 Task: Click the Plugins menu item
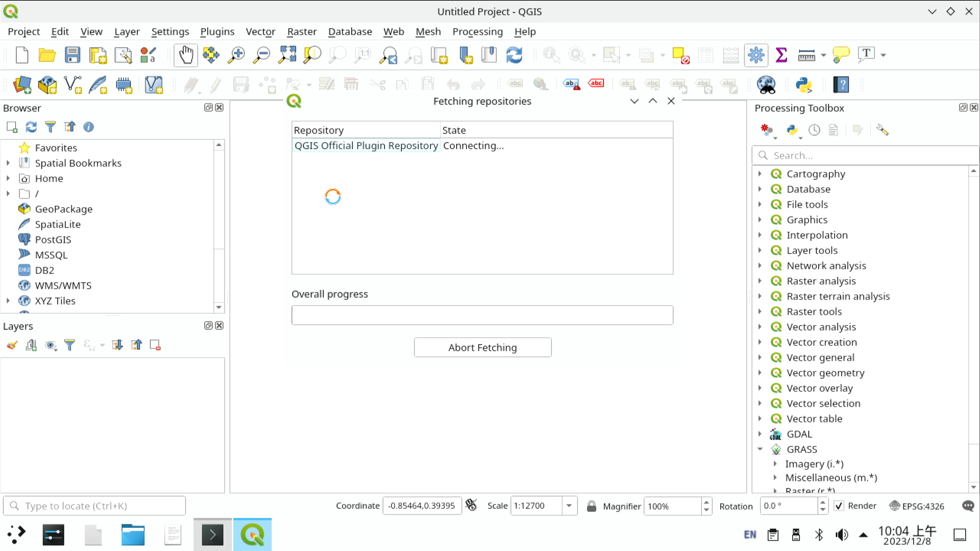point(217,31)
